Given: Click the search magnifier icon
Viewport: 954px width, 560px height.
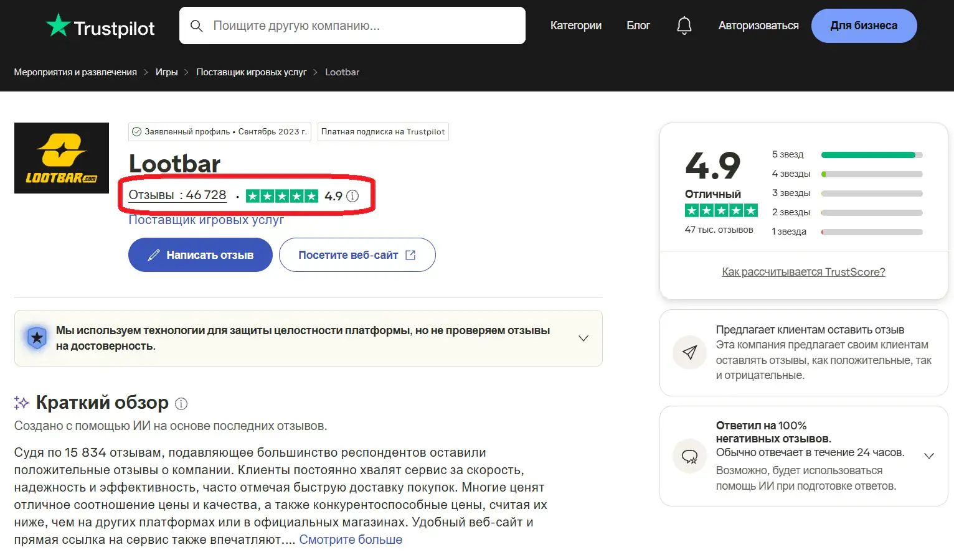Looking at the screenshot, I should tap(196, 26).
